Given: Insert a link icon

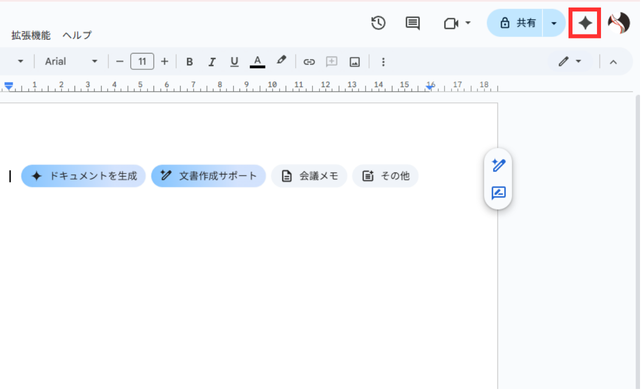Looking at the screenshot, I should (x=309, y=62).
